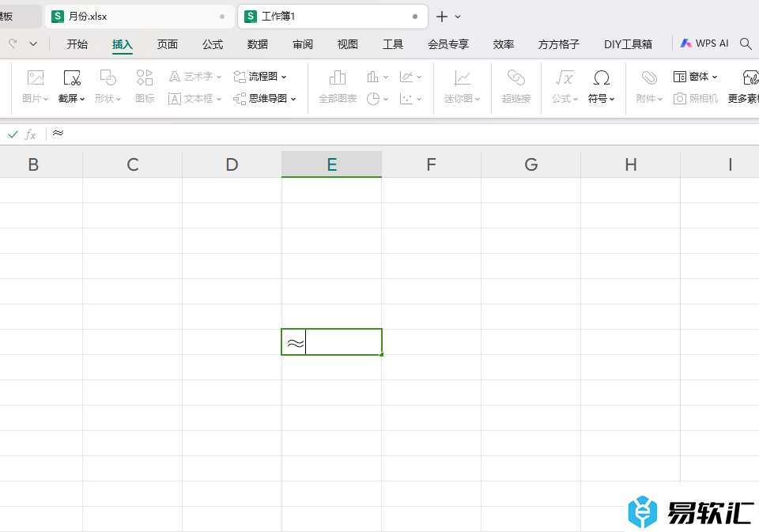Open the 公式 equation tool
The width and height of the screenshot is (759, 532).
tap(565, 87)
